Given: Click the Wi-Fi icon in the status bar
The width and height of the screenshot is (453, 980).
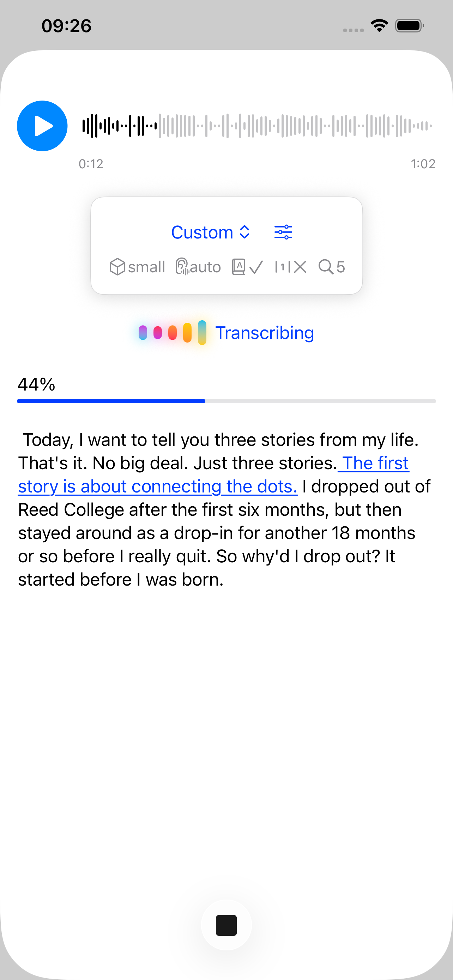Looking at the screenshot, I should [x=379, y=25].
